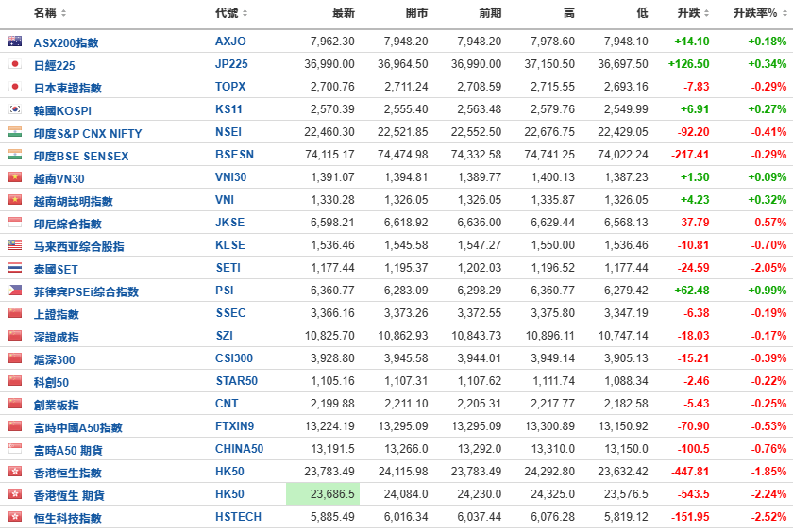Image resolution: width=793 pixels, height=532 pixels.
Task: Click the China flag beside 富時中國A50指數
Action: pyautogui.click(x=15, y=426)
